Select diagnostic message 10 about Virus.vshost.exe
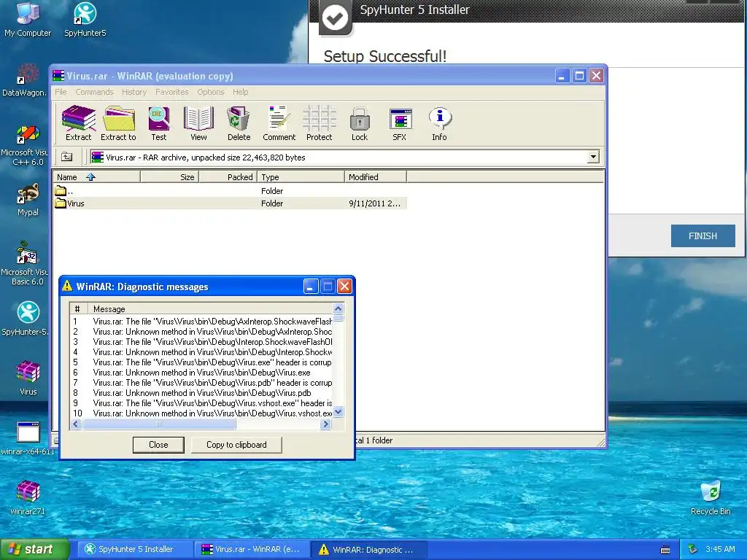Screen dimensions: 747x560 pyautogui.click(x=201, y=413)
